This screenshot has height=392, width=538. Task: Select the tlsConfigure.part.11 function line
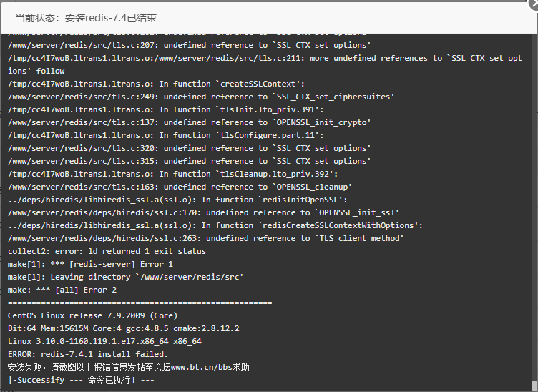[166, 135]
